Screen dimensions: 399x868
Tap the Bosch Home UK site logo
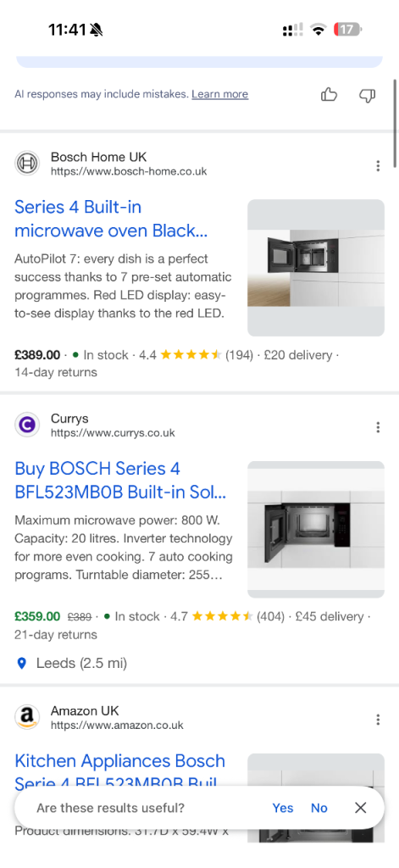(x=26, y=164)
